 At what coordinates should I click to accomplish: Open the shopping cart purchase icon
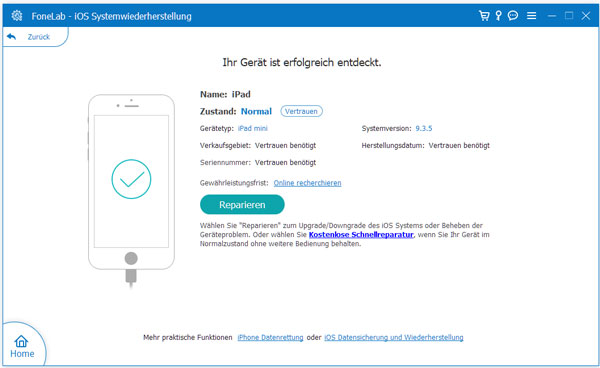(x=484, y=16)
